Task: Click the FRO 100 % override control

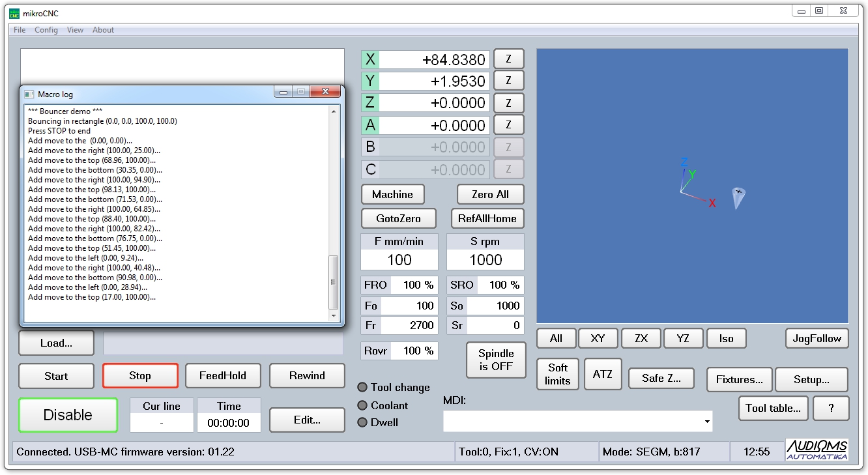Action: 399,285
